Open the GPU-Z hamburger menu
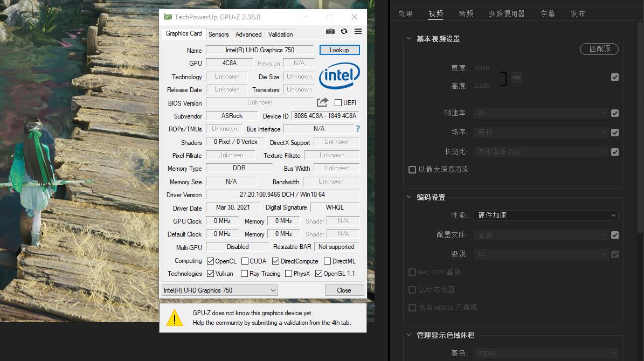This screenshot has width=644, height=361. tap(357, 31)
